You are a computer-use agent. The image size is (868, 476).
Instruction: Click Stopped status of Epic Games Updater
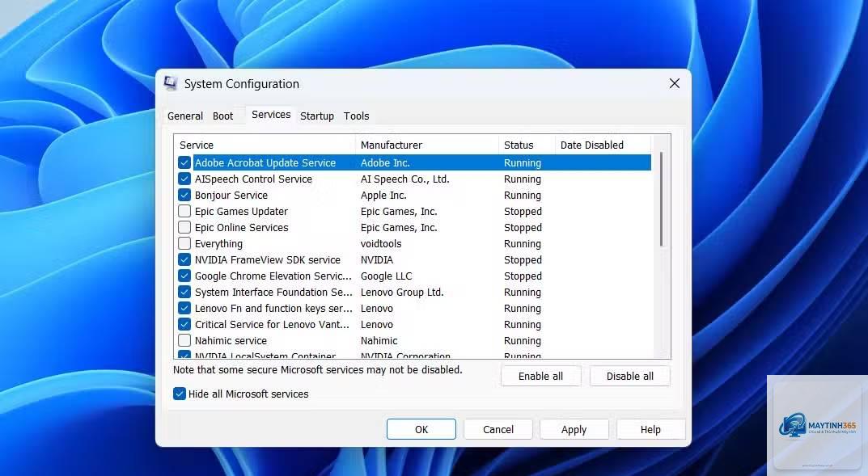pos(523,211)
